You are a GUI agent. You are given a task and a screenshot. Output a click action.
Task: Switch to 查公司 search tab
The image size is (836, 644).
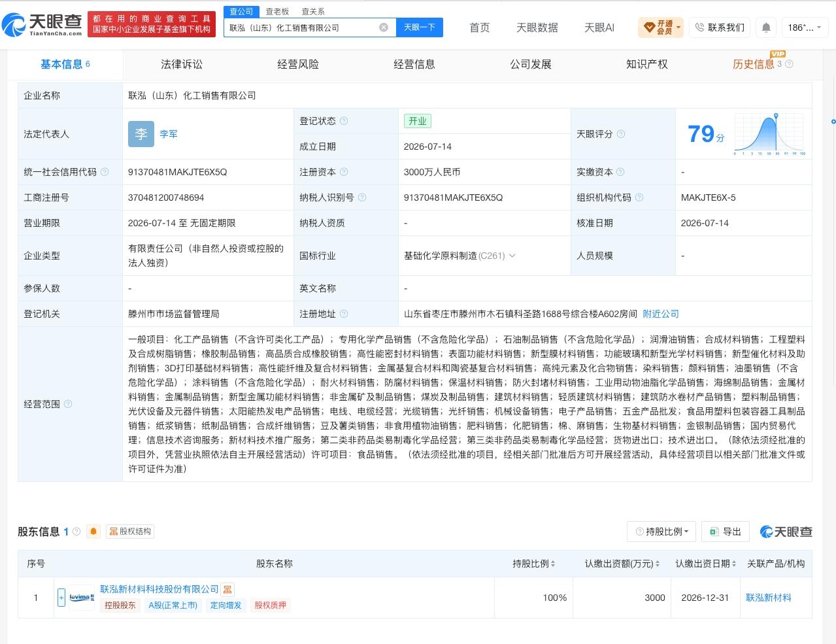click(x=241, y=12)
